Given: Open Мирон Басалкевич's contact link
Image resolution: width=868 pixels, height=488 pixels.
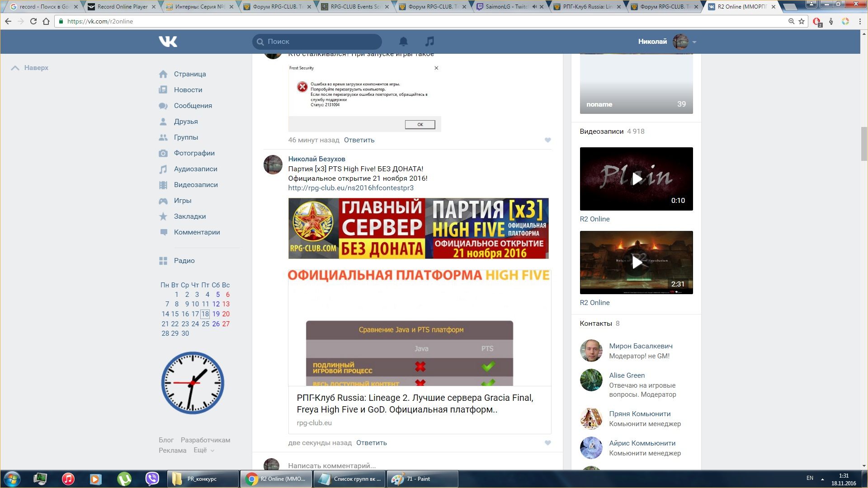Looking at the screenshot, I should (x=641, y=346).
